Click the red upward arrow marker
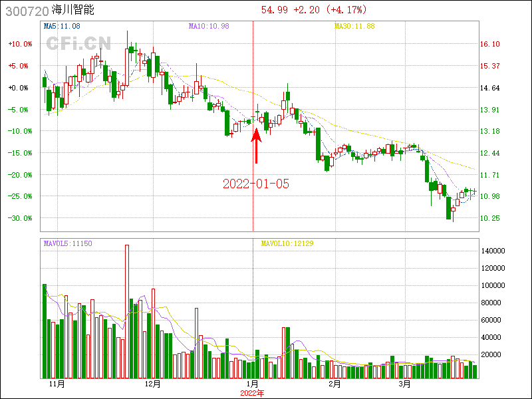The height and width of the screenshot is (399, 532). (255, 146)
